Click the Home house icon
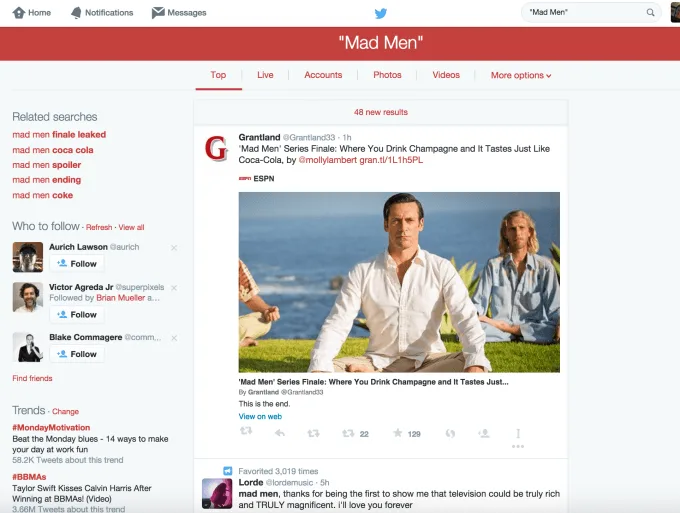This screenshot has width=680, height=513. coord(19,13)
